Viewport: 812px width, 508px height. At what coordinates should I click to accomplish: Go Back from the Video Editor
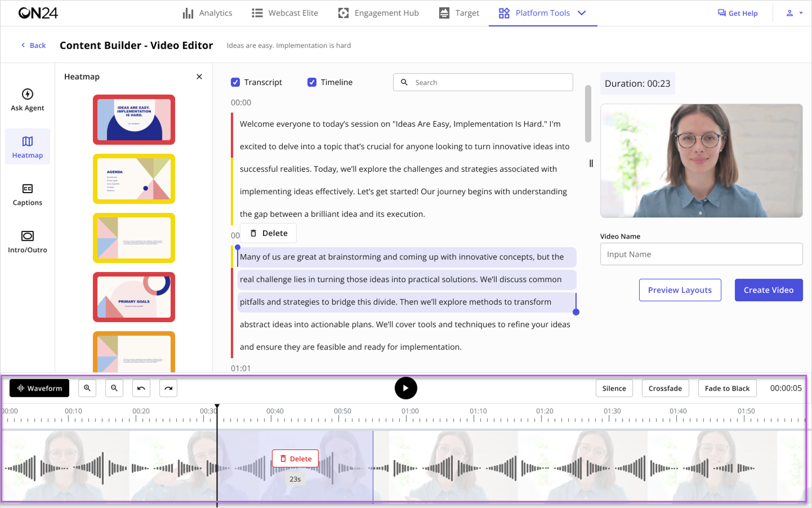click(x=33, y=46)
